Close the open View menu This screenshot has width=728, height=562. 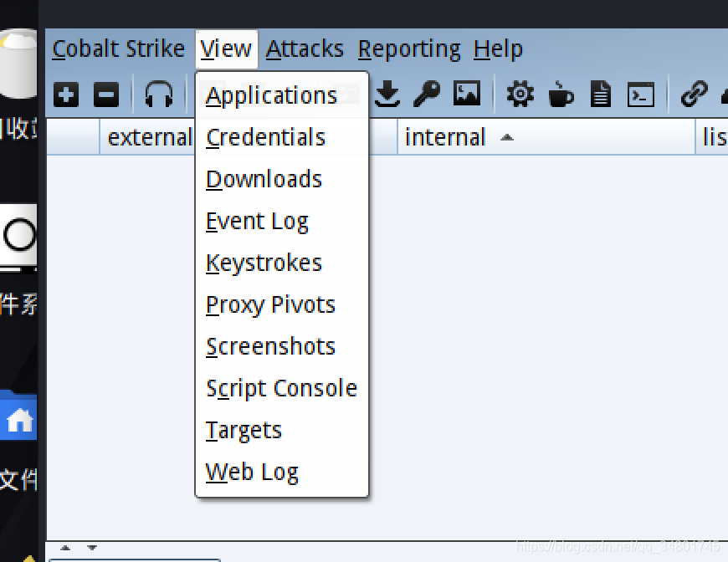226,49
